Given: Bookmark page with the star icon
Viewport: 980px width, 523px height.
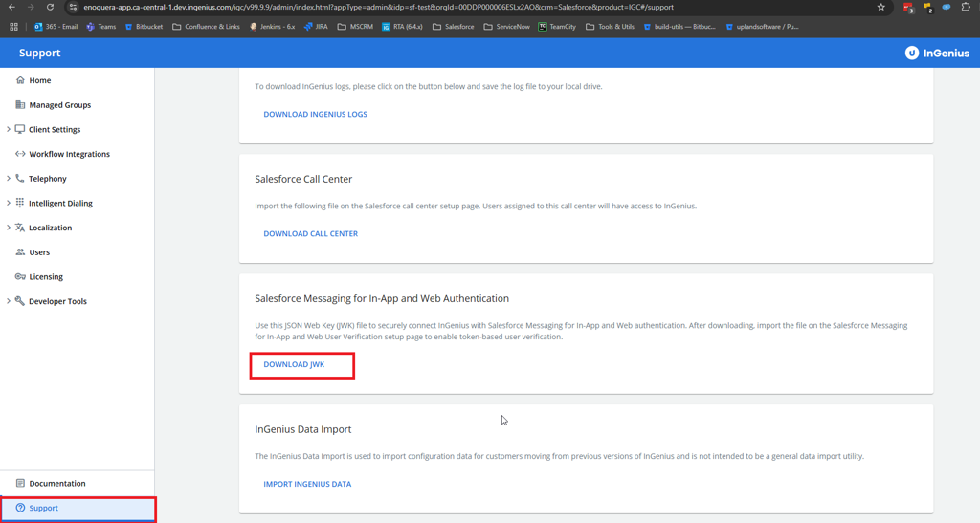Looking at the screenshot, I should 880,8.
